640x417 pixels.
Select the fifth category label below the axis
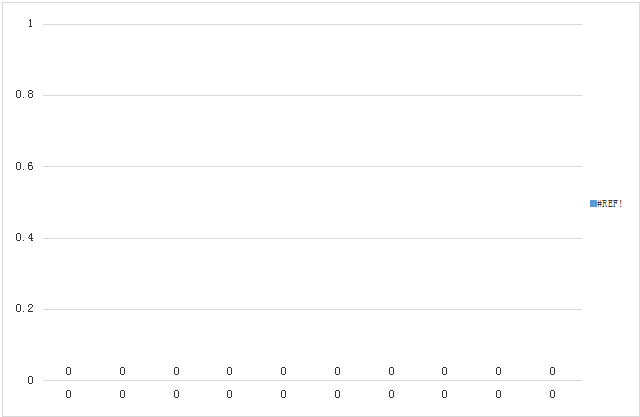(x=283, y=394)
